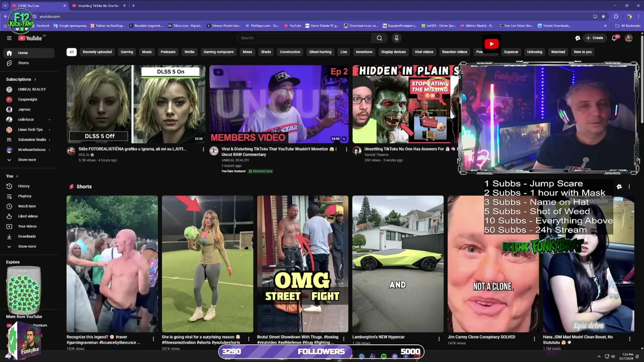
Task: Select the Gaming computers chip
Action: (x=218, y=52)
